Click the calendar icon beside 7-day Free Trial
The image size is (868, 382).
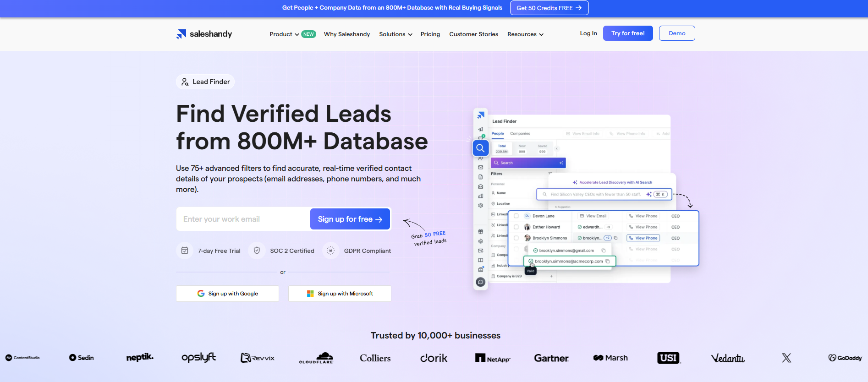coord(185,251)
